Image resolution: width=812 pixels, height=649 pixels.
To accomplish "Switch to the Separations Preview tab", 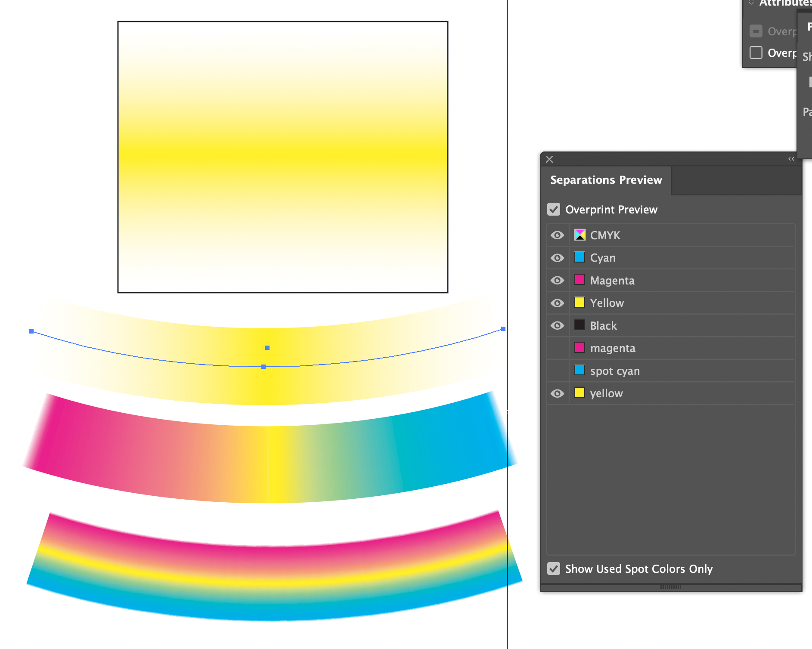I will (606, 180).
